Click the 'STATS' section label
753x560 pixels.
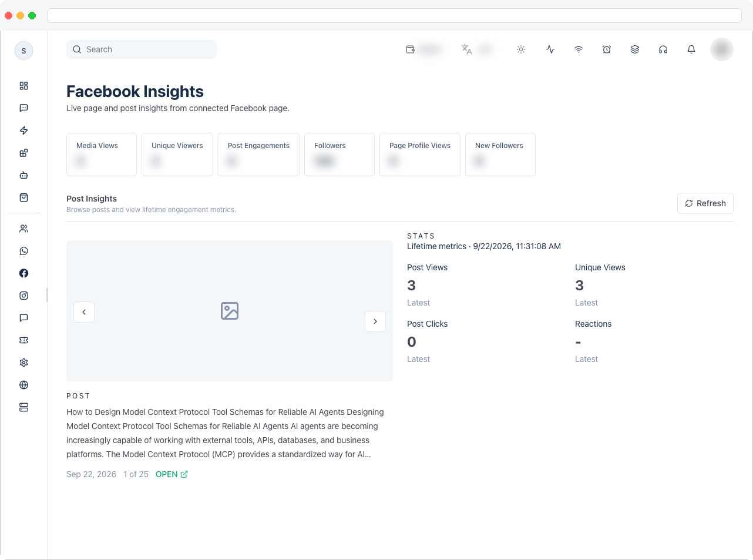(421, 236)
